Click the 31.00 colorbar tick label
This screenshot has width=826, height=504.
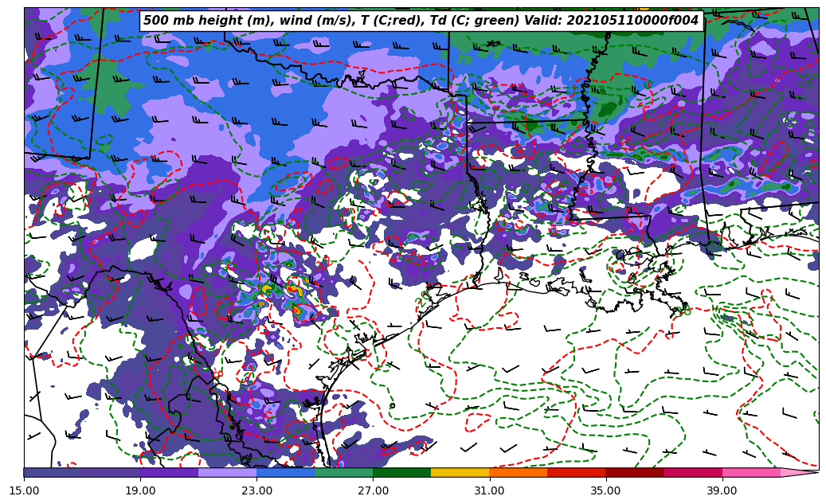click(489, 490)
